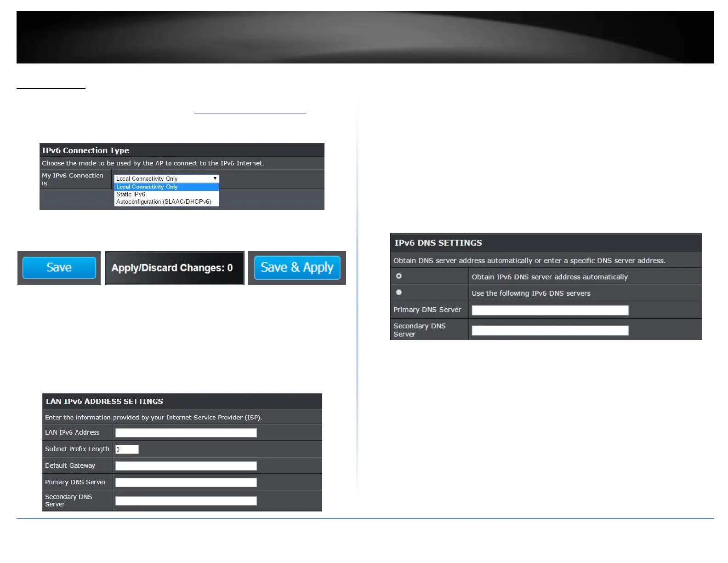Focus Primary DNS Server field in IPv6 DNS Settings
The height and width of the screenshot is (563, 728).
tap(550, 310)
